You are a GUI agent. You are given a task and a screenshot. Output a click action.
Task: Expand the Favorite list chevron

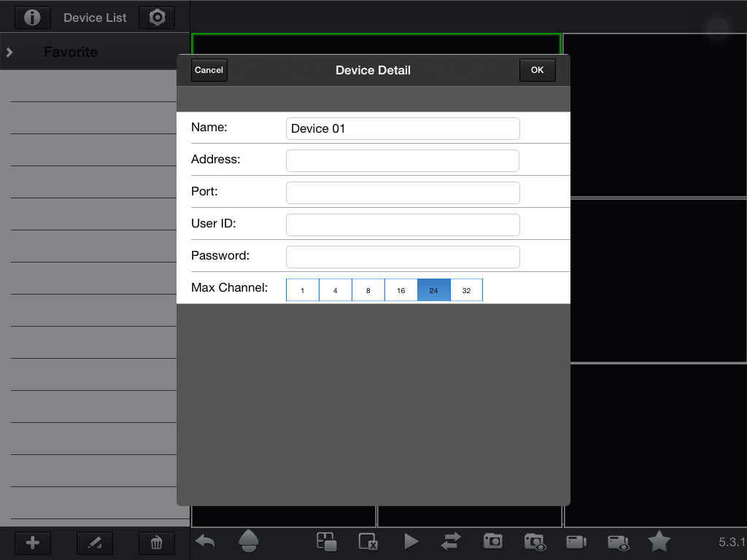(x=9, y=52)
